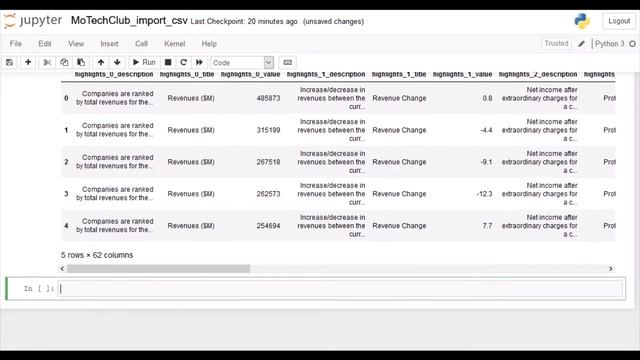Screen dimensions: 640x360
Task: Insert a cell below with plus icon
Action: [x=28, y=62]
